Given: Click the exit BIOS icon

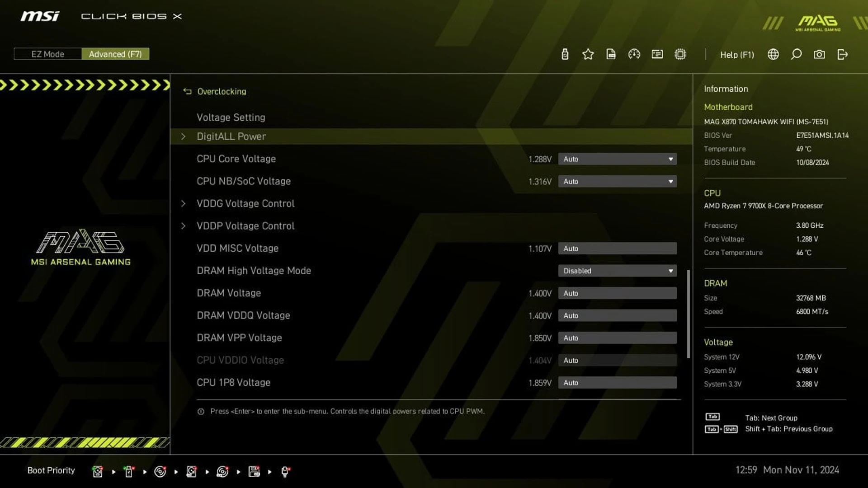Looking at the screenshot, I should [842, 54].
